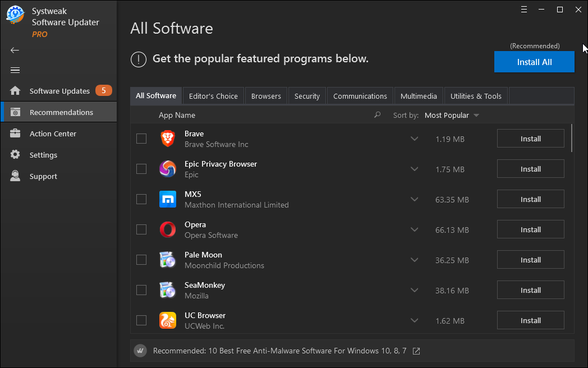Click the Epic Privacy Browser icon
This screenshot has width=588, height=368.
(x=168, y=169)
